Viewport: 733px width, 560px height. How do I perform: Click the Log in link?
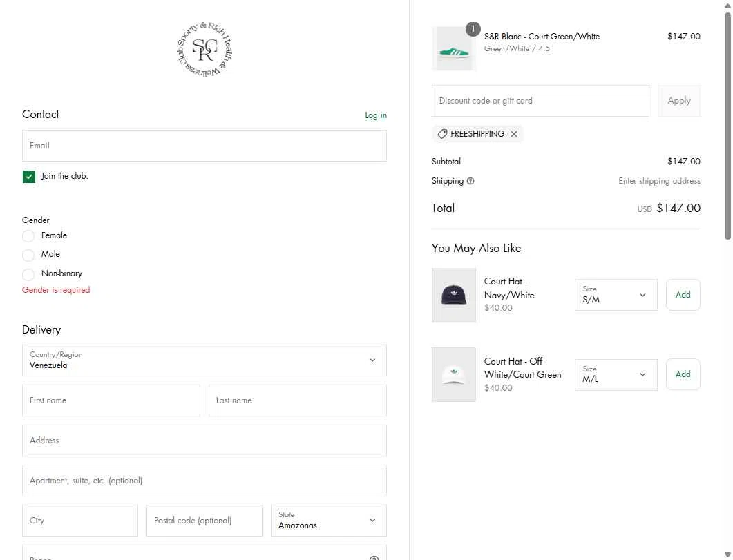pyautogui.click(x=375, y=115)
